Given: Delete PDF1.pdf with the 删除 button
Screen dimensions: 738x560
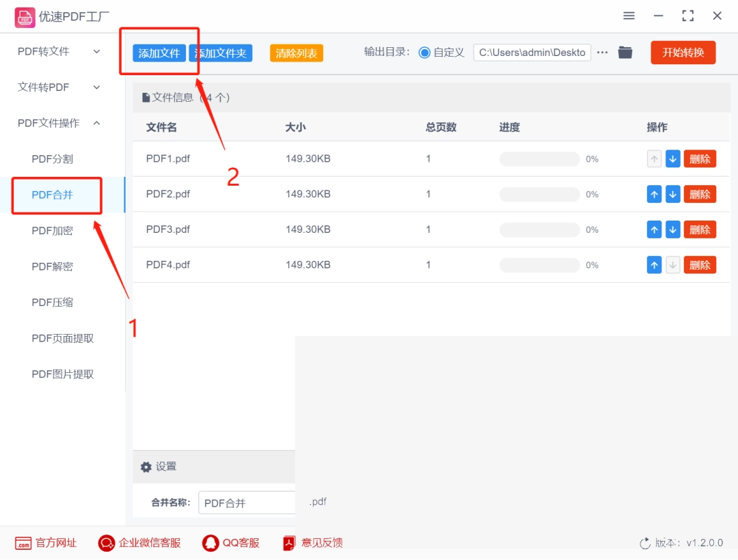Looking at the screenshot, I should 700,159.
